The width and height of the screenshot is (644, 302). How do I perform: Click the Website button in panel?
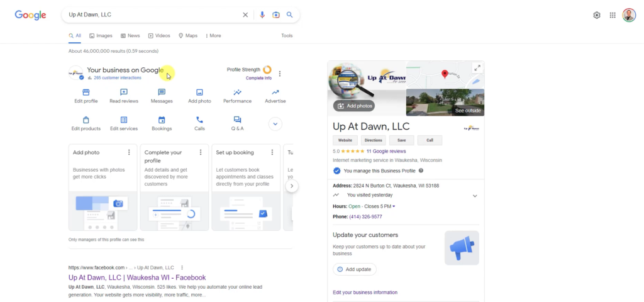(345, 140)
